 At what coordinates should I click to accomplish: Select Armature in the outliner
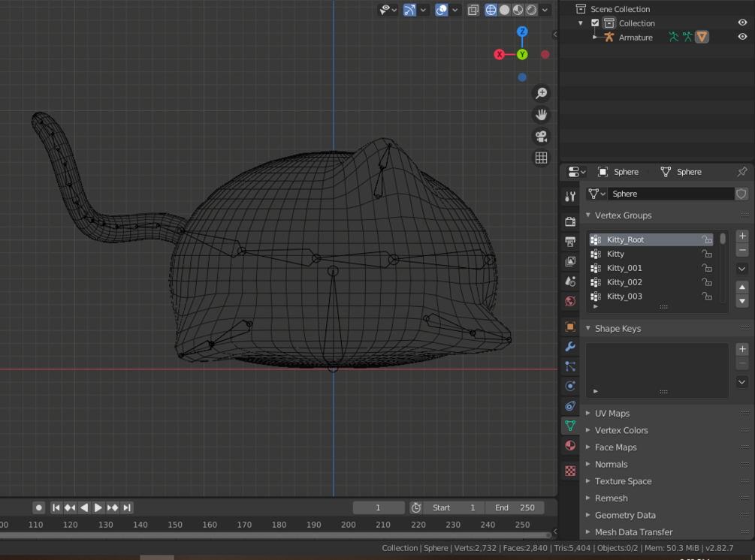[x=635, y=38]
